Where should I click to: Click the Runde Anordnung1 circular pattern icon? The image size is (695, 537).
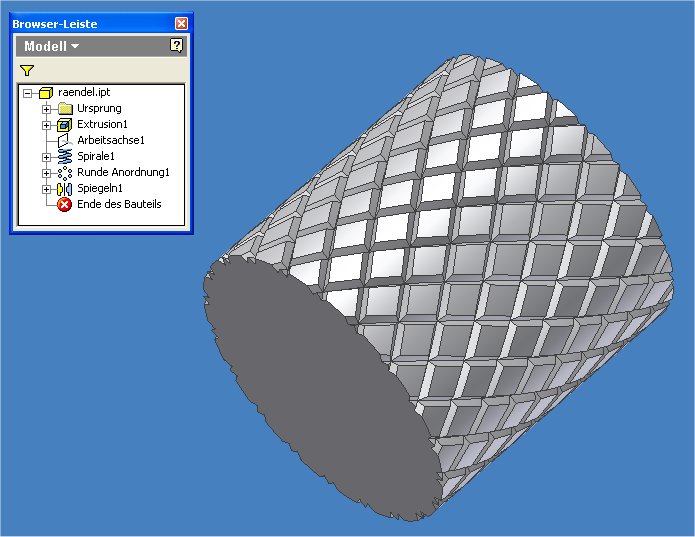click(x=65, y=173)
